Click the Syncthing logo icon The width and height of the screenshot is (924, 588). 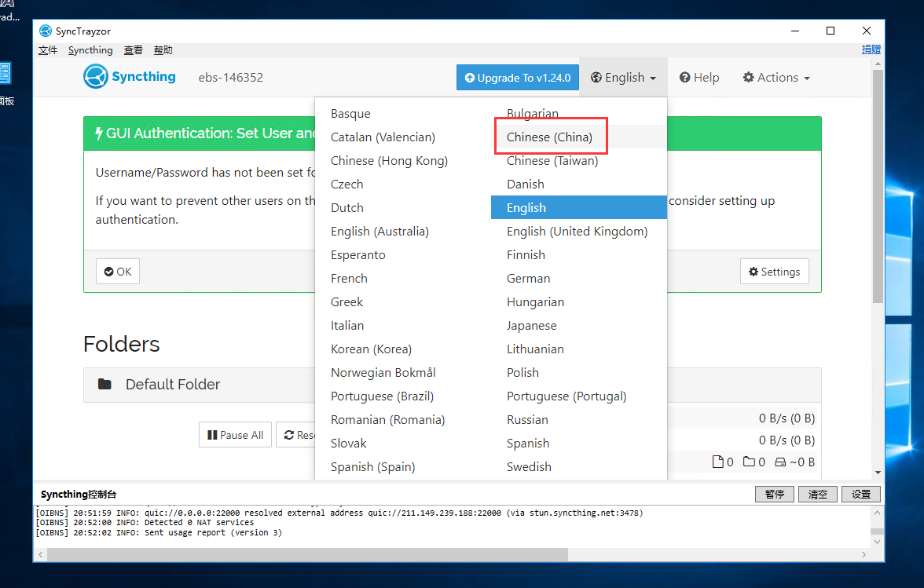95,77
